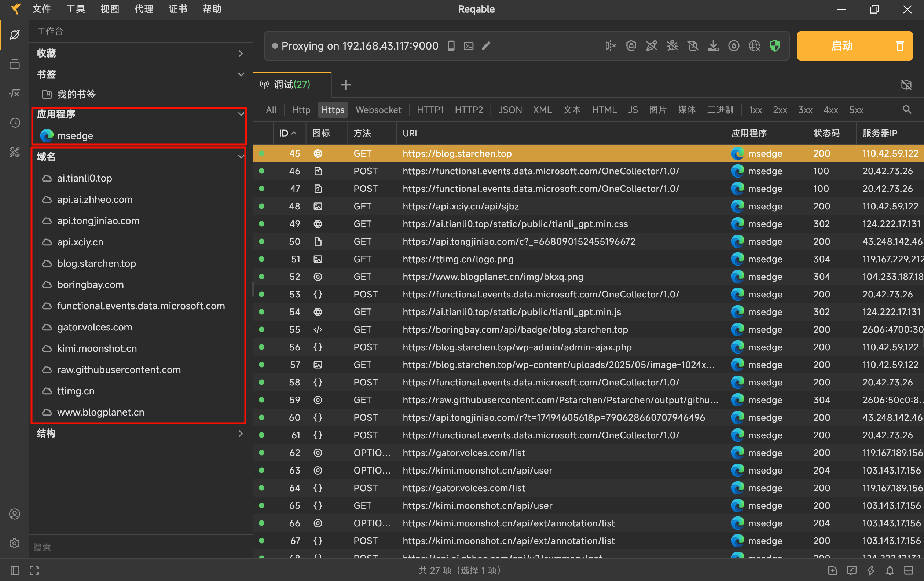
Task: Open the collections stack icon in sidebar
Action: tap(15, 64)
